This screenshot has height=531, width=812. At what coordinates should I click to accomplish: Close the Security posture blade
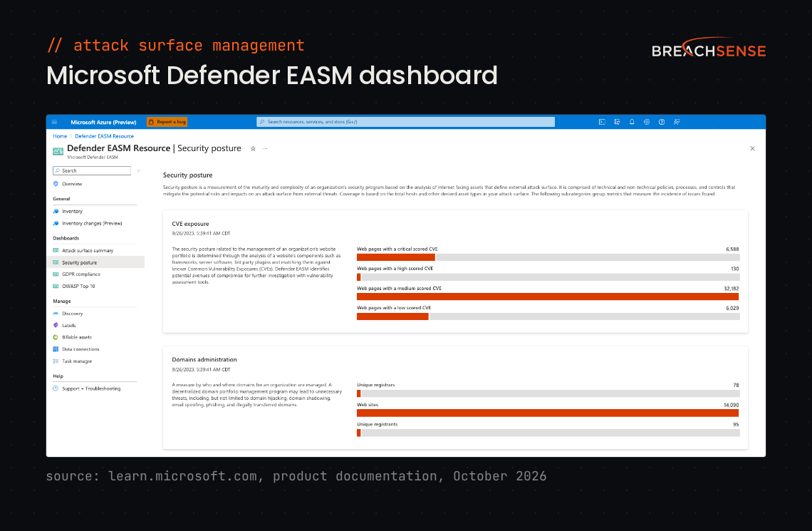752,149
